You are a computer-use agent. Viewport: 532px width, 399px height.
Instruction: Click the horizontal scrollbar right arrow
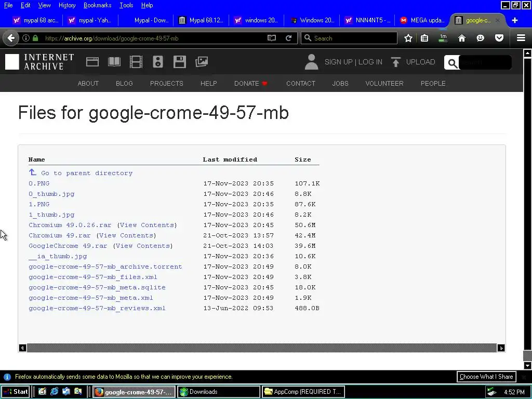click(501, 348)
